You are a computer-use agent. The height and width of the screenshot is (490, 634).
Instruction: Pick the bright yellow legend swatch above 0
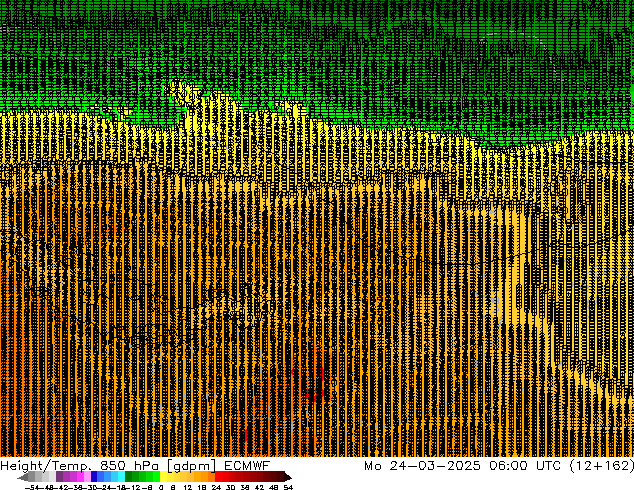click(163, 476)
